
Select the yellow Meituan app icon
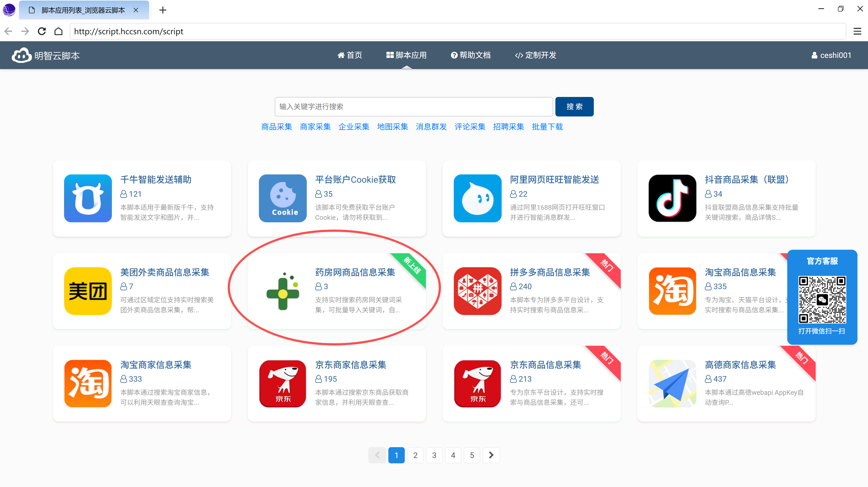click(88, 291)
